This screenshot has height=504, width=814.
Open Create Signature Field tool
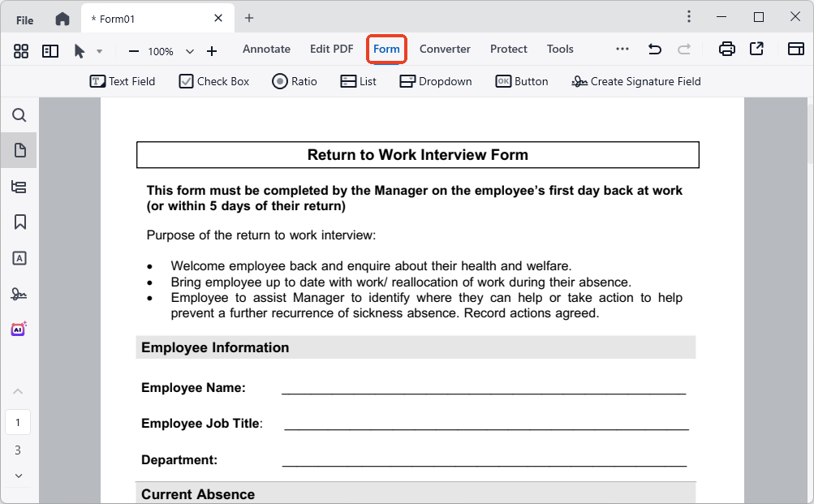point(635,80)
